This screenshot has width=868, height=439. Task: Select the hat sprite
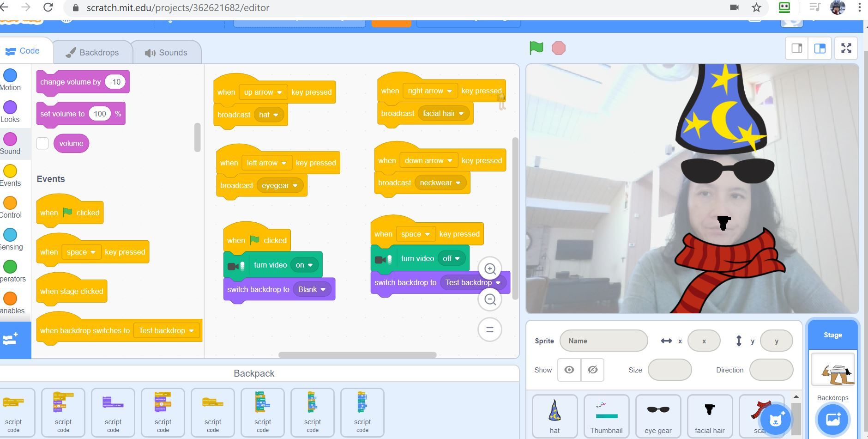point(555,415)
